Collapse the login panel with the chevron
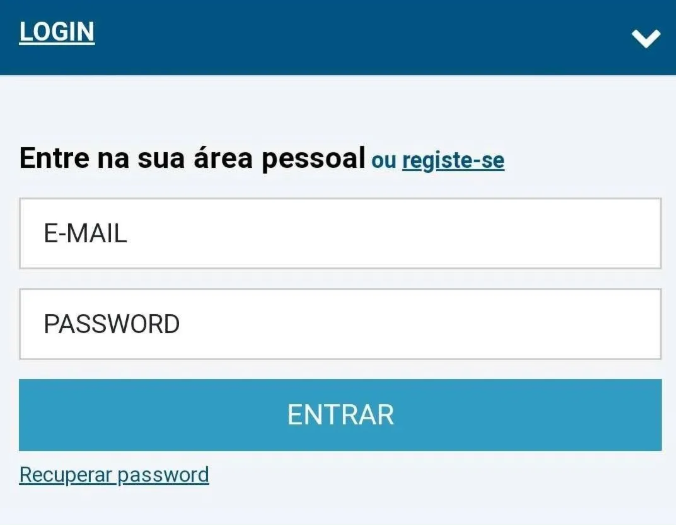 (646, 38)
